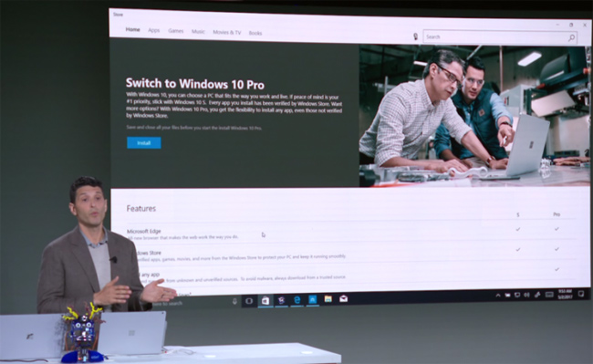Switch to the Apps tab
593x364 pixels.
[x=153, y=30]
